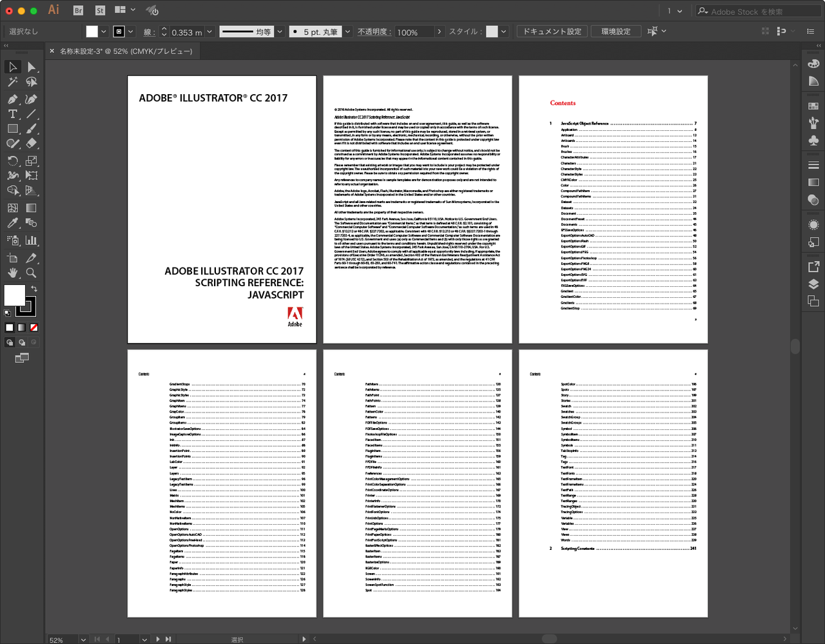The width and height of the screenshot is (825, 644).
Task: Select the Slice tool
Action: tap(31, 258)
